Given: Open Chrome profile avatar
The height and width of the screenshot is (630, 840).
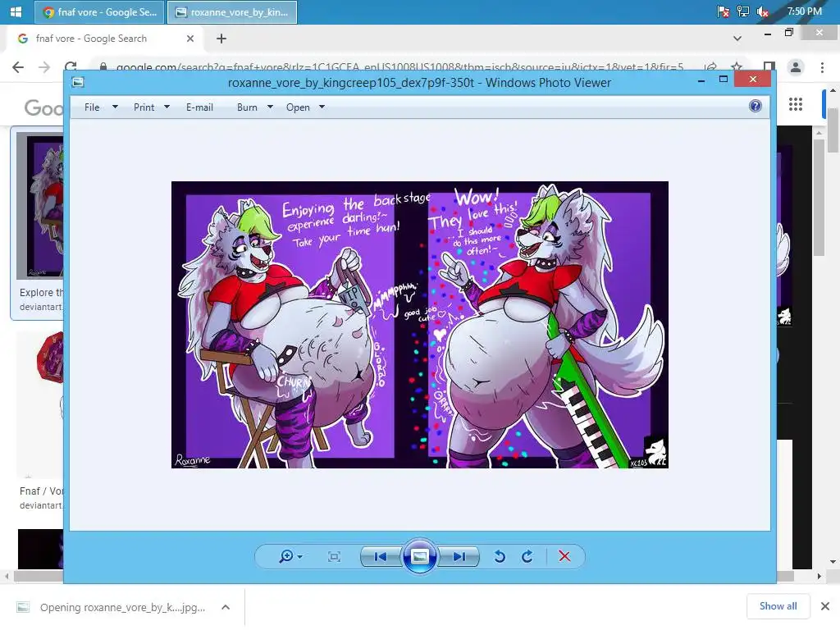Looking at the screenshot, I should pyautogui.click(x=796, y=67).
